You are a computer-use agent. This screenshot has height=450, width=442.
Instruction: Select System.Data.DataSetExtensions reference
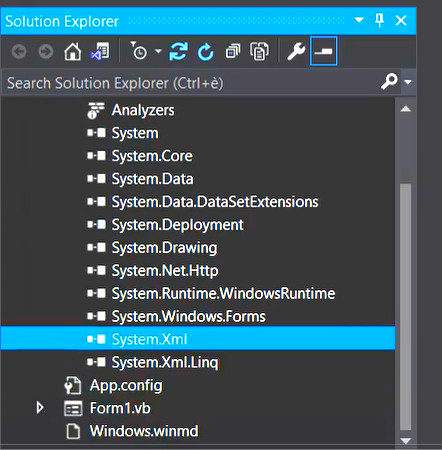pyautogui.click(x=215, y=202)
